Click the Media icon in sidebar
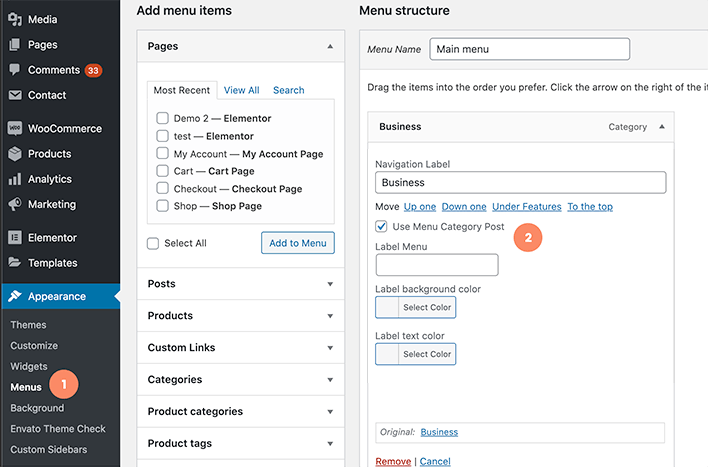The height and width of the screenshot is (467, 708). pos(15,20)
